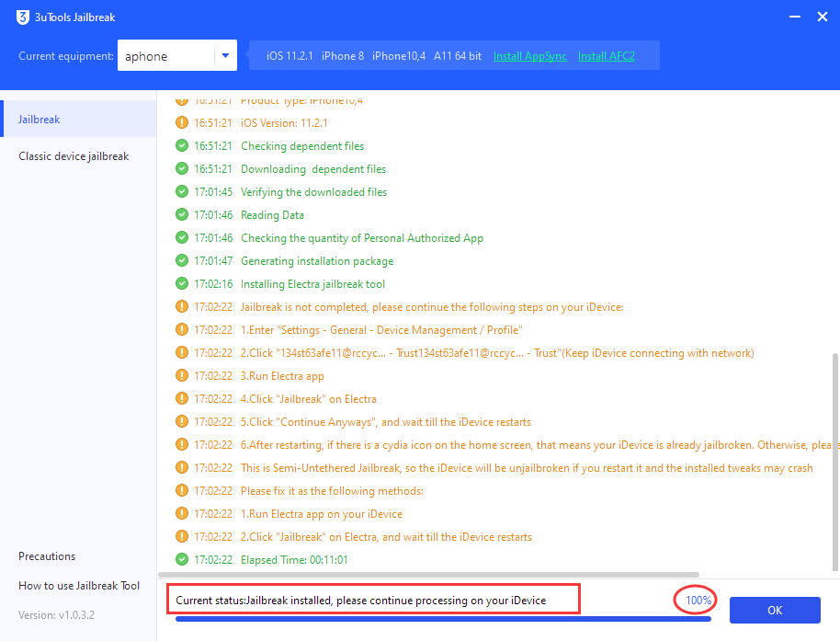Click the horizontal log scrollbar
Viewport: 840px width, 641px height.
(429, 575)
